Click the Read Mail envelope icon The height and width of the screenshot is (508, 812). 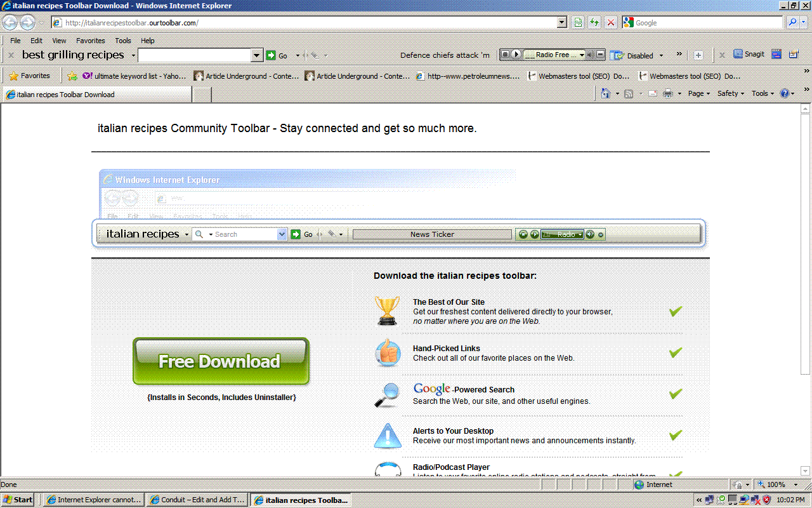(652, 94)
